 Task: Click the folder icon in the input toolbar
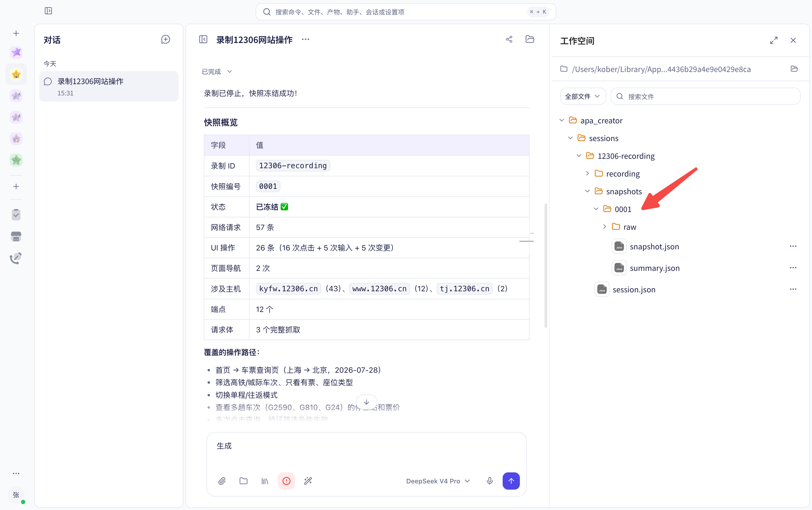(243, 481)
